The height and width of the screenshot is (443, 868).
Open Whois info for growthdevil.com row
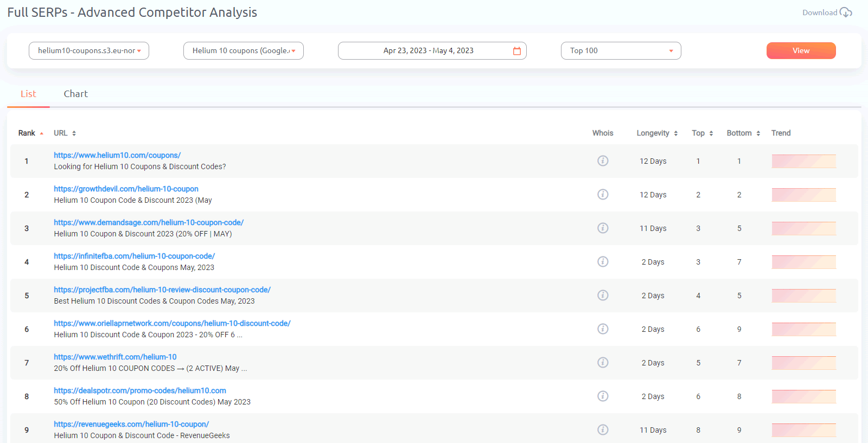[603, 195]
